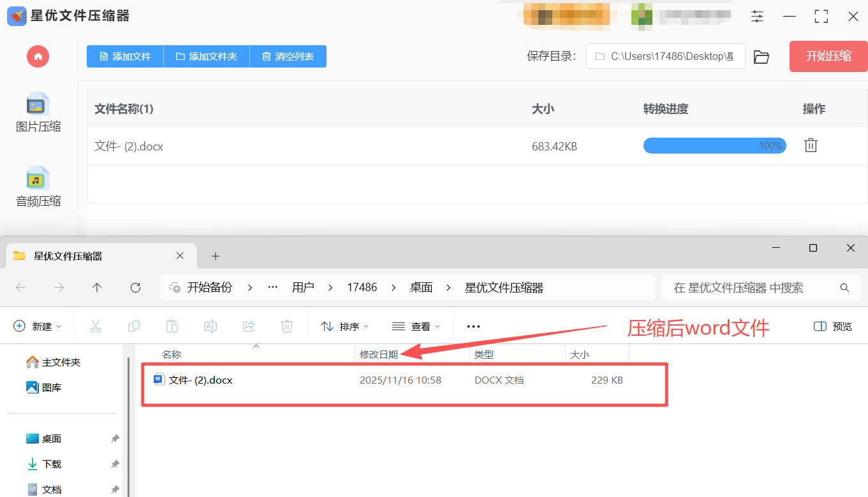This screenshot has width=868, height=497.
Task: Go to the compressor home icon
Action: click(x=38, y=56)
